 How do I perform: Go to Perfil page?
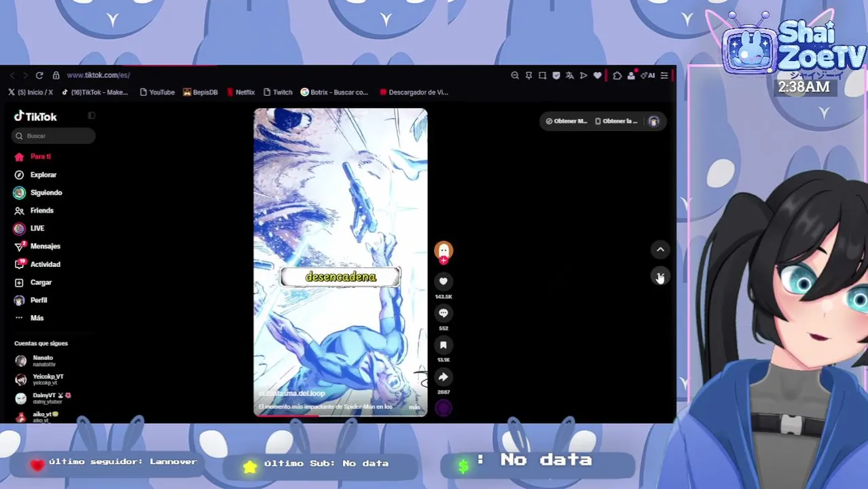click(31, 300)
